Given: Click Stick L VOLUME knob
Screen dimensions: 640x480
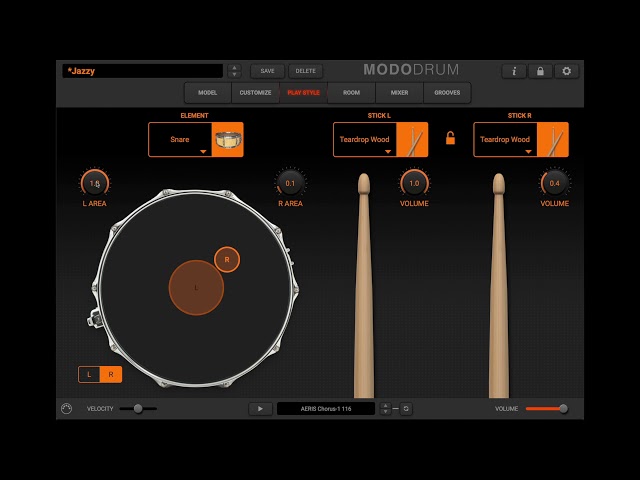Looking at the screenshot, I should (414, 183).
